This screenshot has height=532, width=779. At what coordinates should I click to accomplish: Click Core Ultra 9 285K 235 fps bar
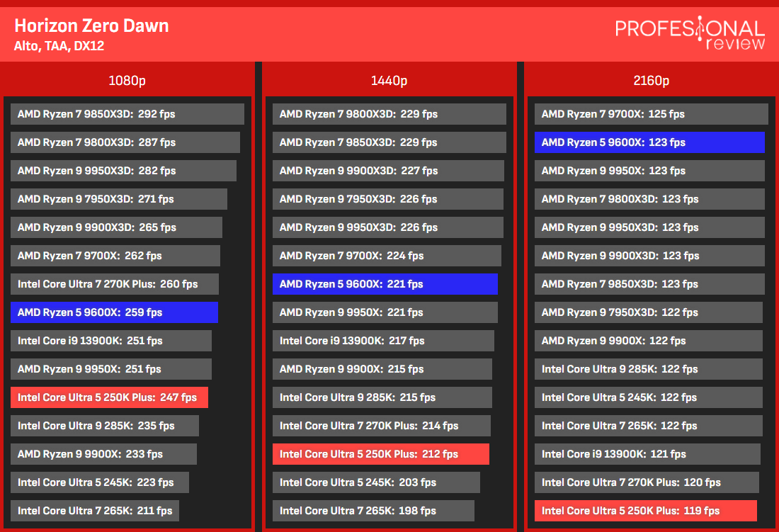105,425
